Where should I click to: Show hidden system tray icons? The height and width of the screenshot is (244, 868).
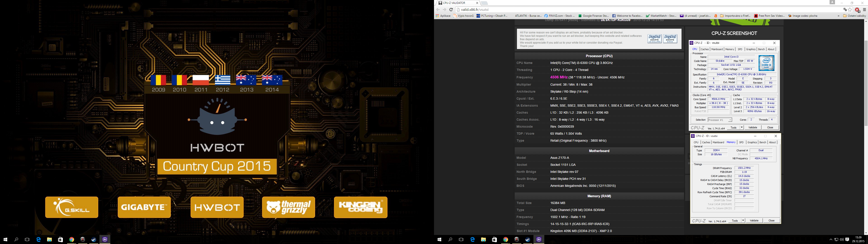pos(831,240)
